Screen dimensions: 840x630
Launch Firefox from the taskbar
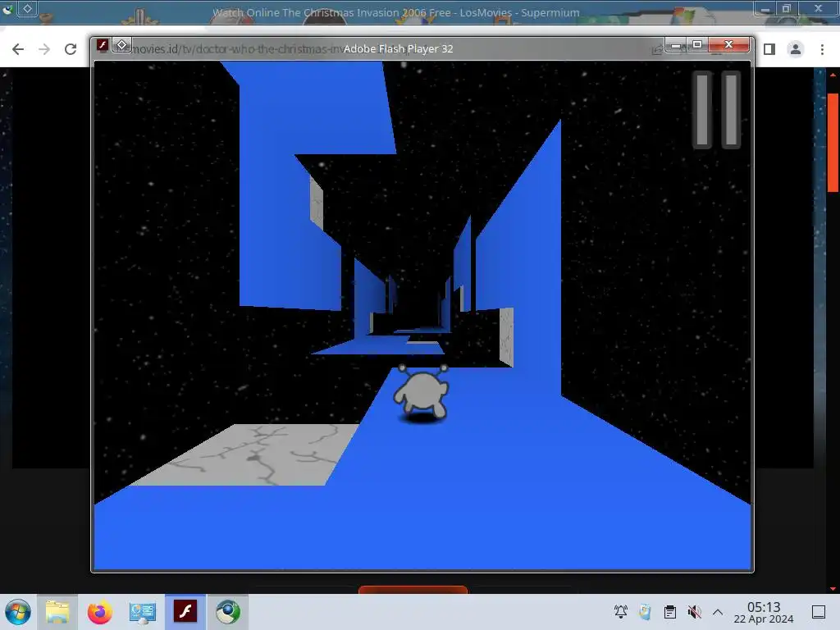tap(99, 612)
